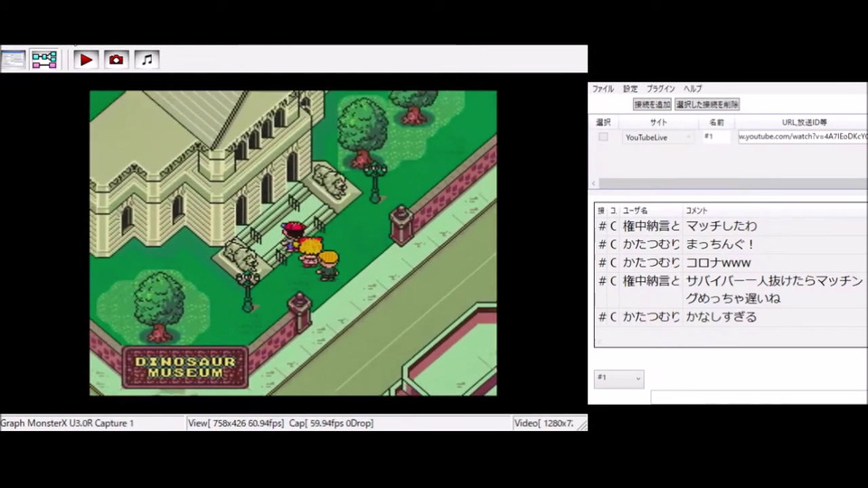
Task: Check the YouTubeLive connection checkbox
Action: [603, 136]
